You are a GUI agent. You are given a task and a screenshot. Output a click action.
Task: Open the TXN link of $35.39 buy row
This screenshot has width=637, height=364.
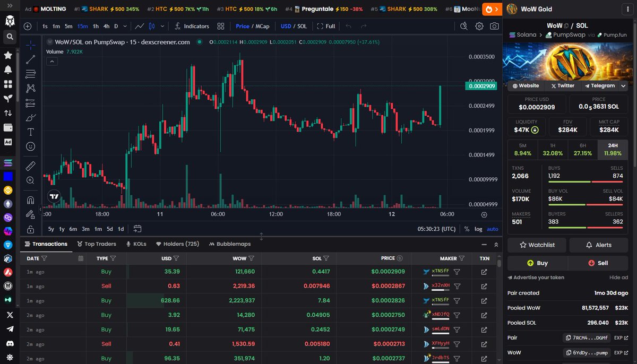pos(484,272)
